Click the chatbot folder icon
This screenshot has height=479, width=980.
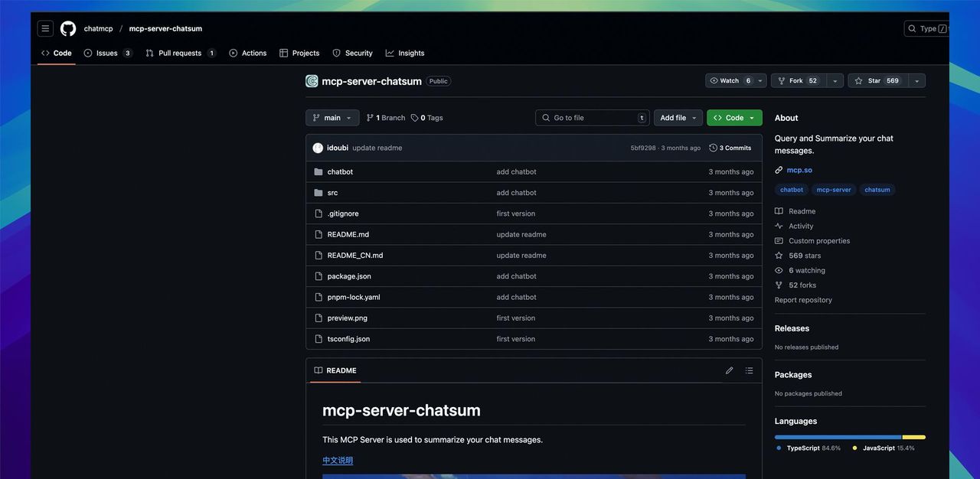[318, 172]
